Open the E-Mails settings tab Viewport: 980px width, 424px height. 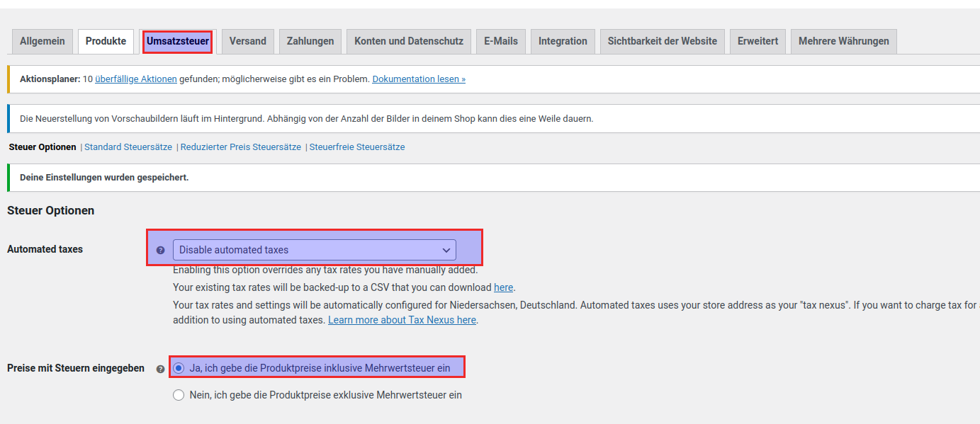501,41
